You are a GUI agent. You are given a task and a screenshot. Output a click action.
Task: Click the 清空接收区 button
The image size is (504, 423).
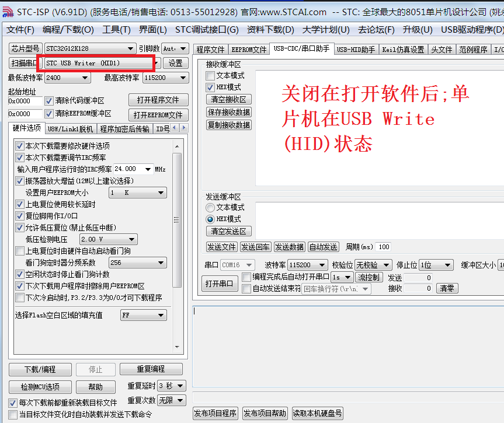[228, 99]
